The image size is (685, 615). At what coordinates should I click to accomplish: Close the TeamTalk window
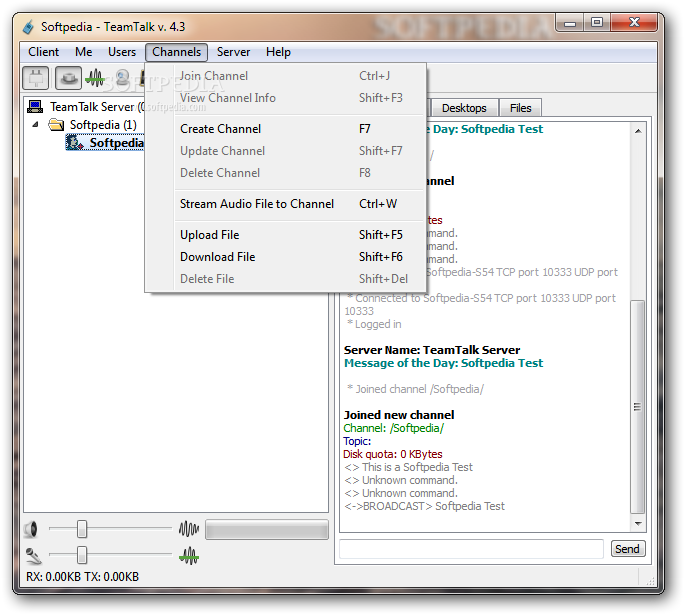pos(634,23)
